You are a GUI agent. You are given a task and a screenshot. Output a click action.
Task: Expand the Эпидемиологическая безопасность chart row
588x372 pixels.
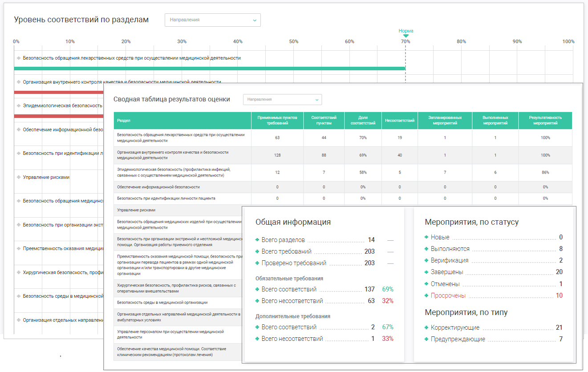(19, 105)
